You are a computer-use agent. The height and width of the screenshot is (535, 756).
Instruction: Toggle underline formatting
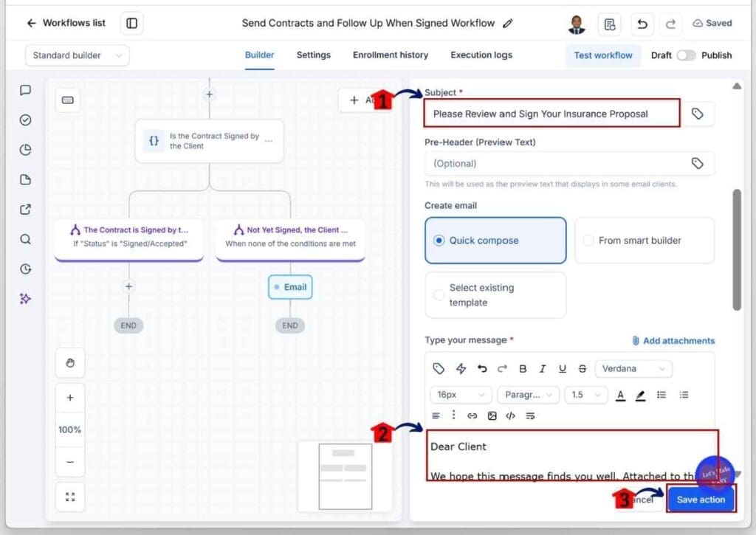(562, 369)
